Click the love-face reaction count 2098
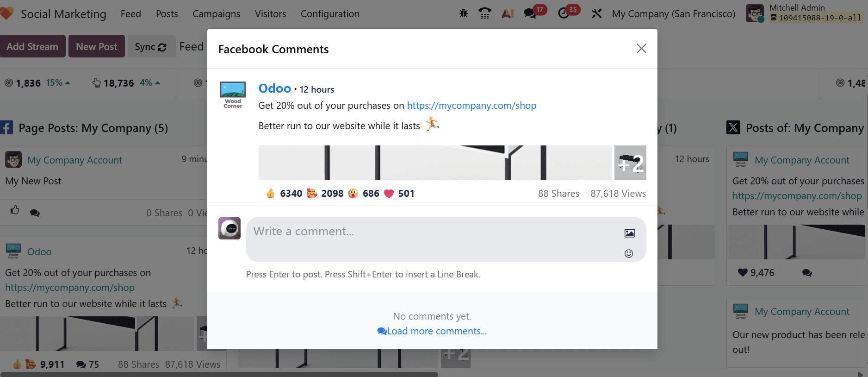 [325, 194]
